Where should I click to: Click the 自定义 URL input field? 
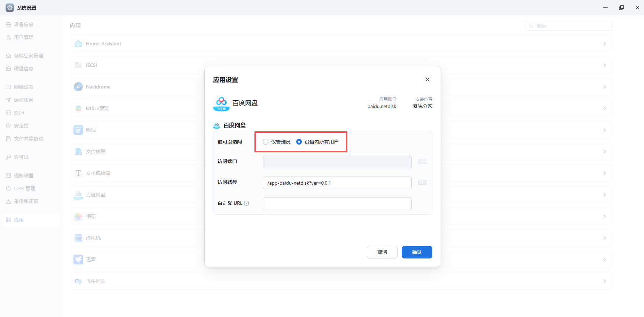tap(337, 204)
